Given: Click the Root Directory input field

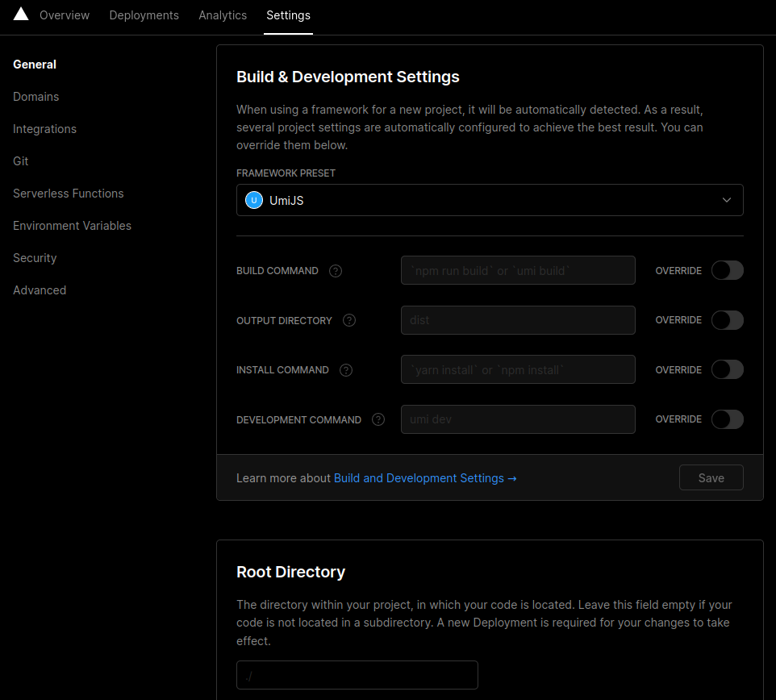Looking at the screenshot, I should click(x=357, y=675).
